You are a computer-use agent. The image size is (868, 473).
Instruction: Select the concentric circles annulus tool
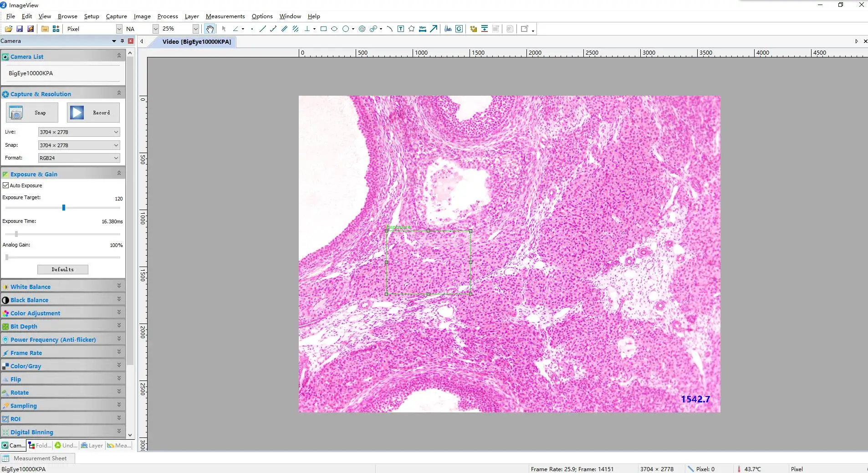[362, 29]
